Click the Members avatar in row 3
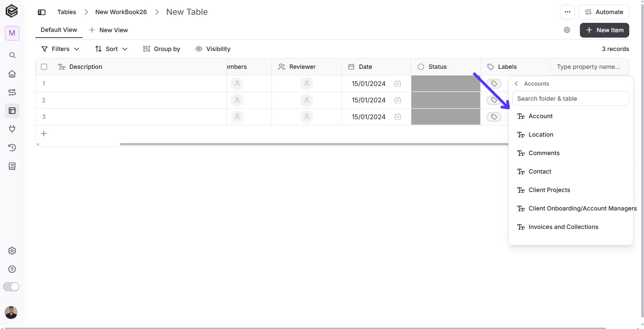The width and height of the screenshot is (644, 329). pos(237,117)
